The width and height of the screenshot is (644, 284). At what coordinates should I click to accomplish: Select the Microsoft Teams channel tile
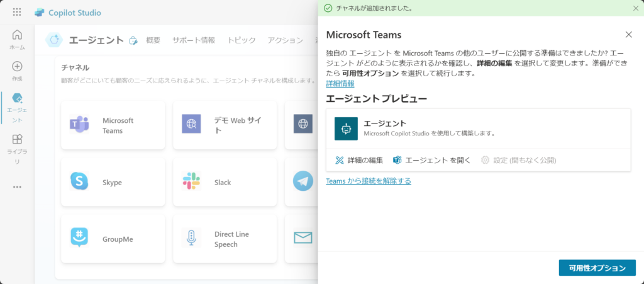point(113,125)
